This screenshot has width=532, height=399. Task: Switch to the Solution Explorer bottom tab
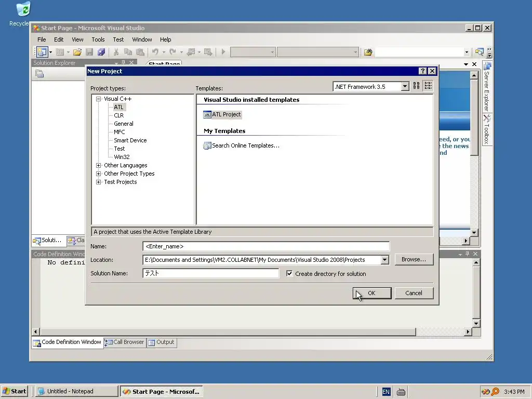(48, 240)
